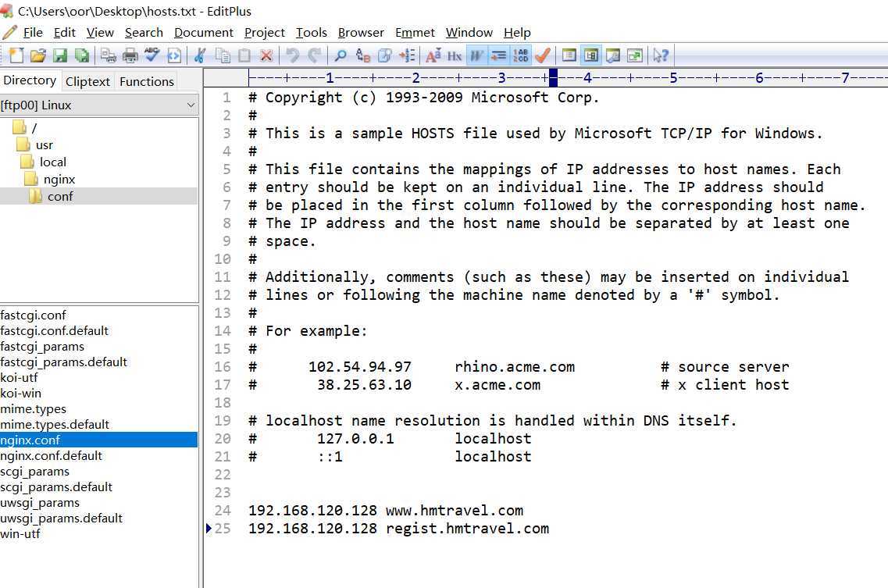Click the Replace icon
The height and width of the screenshot is (588, 888).
click(x=362, y=55)
